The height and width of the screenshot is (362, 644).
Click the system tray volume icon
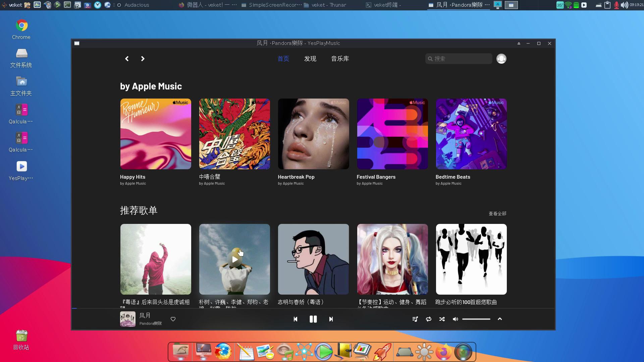pos(624,5)
